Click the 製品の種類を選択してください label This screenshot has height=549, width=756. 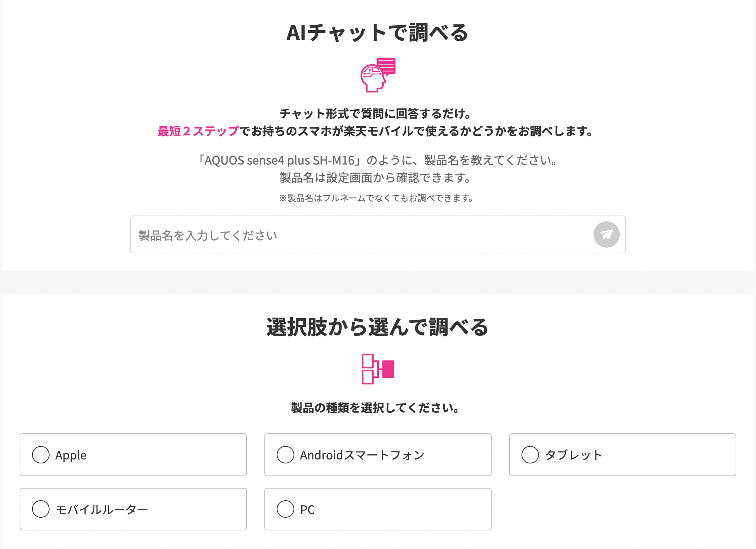coord(375,408)
